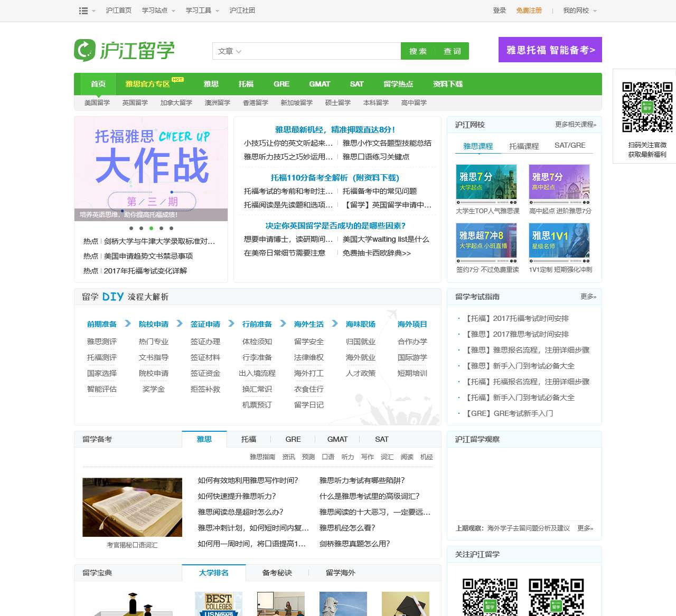The image size is (676, 616).
Task: Select the fifth carousel dot
Action: pyautogui.click(x=171, y=229)
